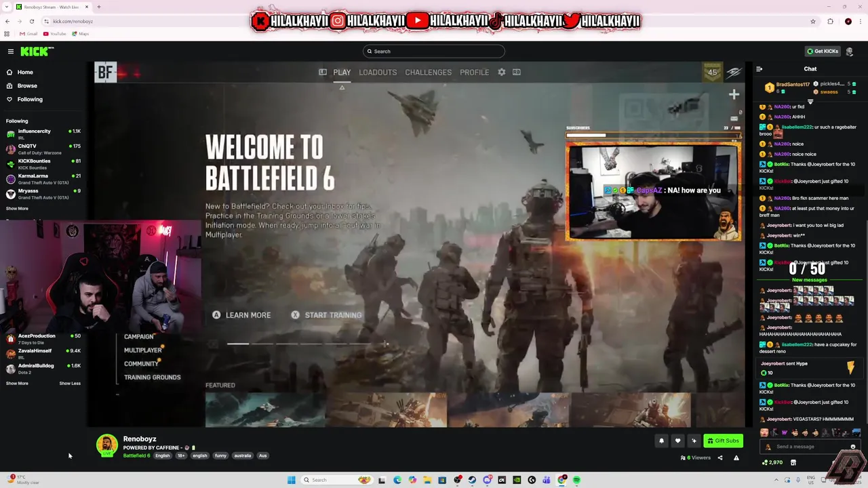The image size is (868, 488).
Task: Reload the browser page
Action: (31, 21)
